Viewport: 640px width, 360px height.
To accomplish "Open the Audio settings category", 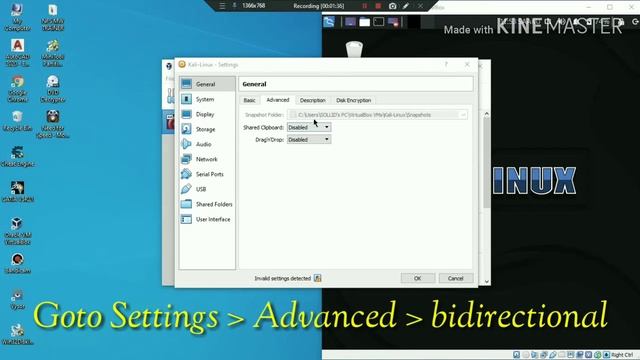I will coord(207,144).
